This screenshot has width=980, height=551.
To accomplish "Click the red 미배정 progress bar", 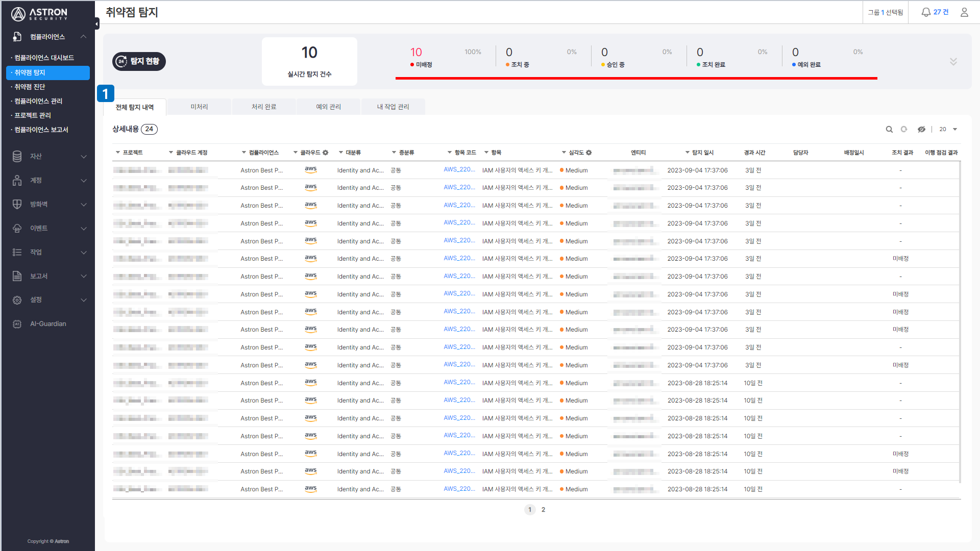I will pyautogui.click(x=636, y=78).
